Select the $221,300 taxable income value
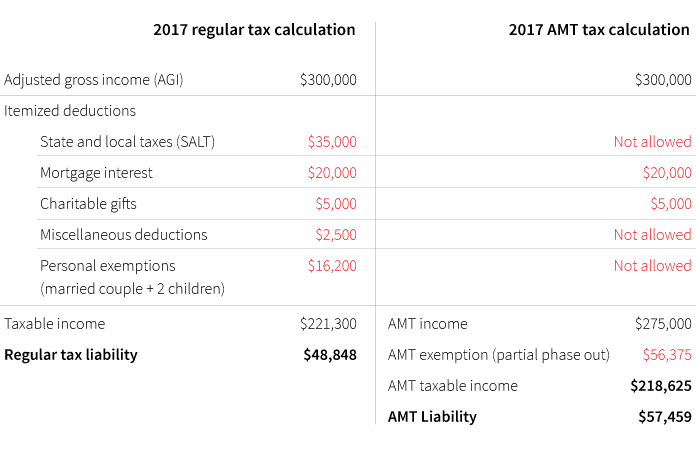Image resolution: width=696 pixels, height=454 pixels. [328, 324]
